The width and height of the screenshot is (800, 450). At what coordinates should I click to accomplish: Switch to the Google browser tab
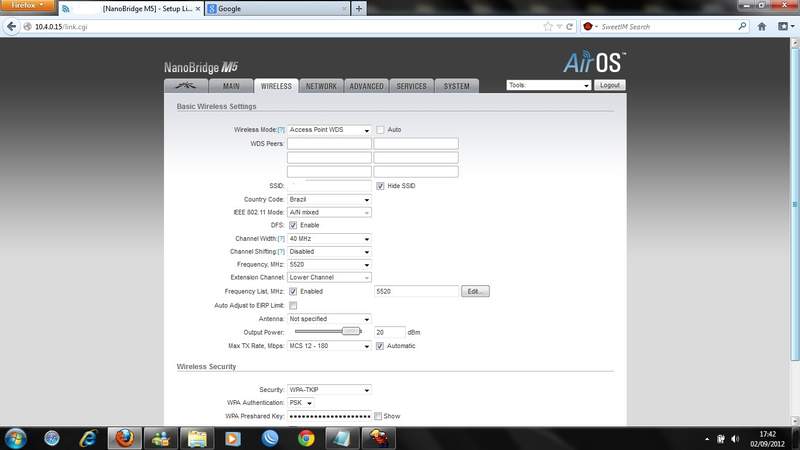278,9
